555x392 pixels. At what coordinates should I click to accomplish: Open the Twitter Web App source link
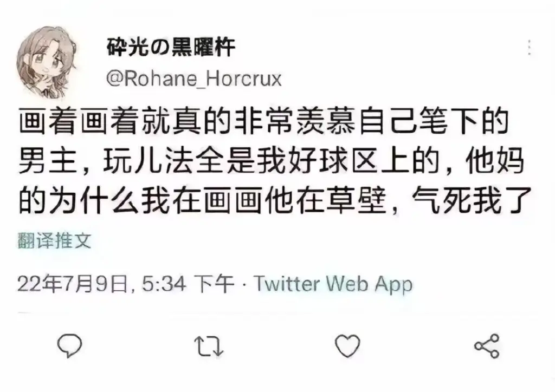(x=333, y=284)
